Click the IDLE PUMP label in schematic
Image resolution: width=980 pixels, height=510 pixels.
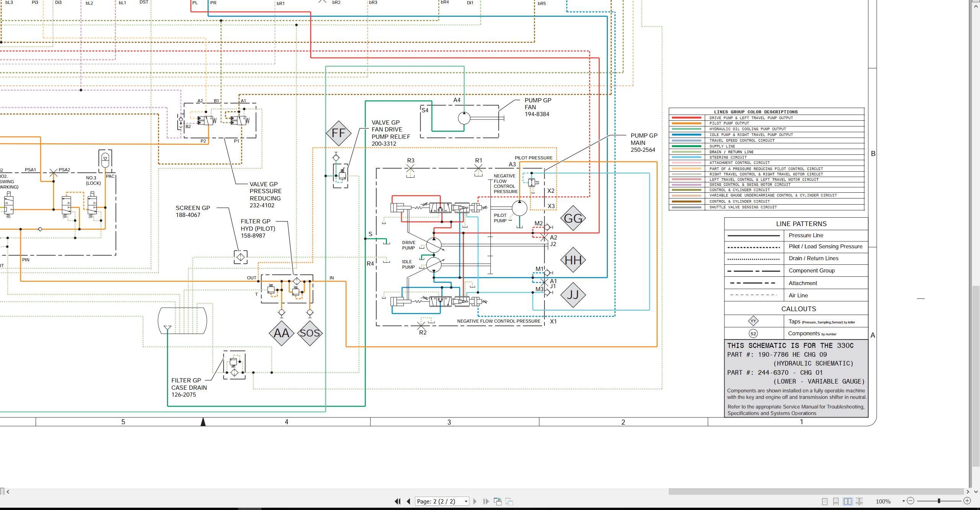[x=408, y=264]
